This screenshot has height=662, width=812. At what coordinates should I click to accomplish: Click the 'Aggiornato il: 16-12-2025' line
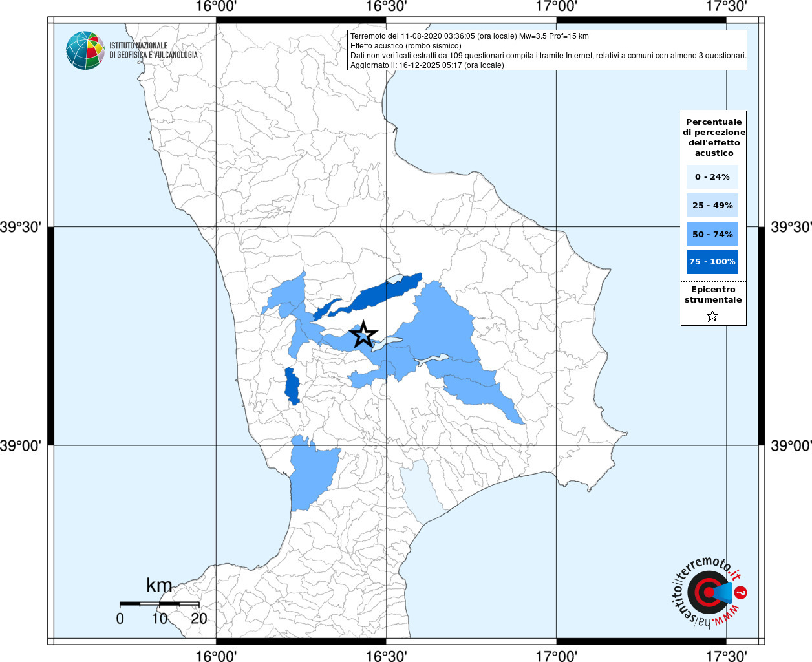pyautogui.click(x=427, y=65)
